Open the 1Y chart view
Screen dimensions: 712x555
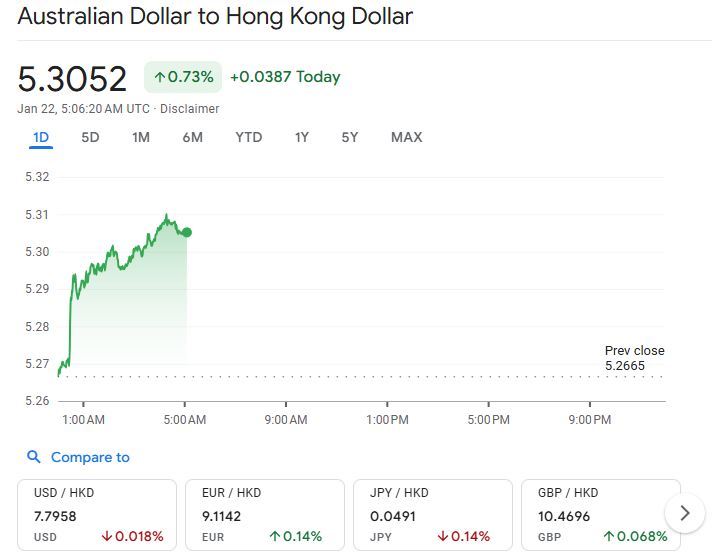[301, 137]
